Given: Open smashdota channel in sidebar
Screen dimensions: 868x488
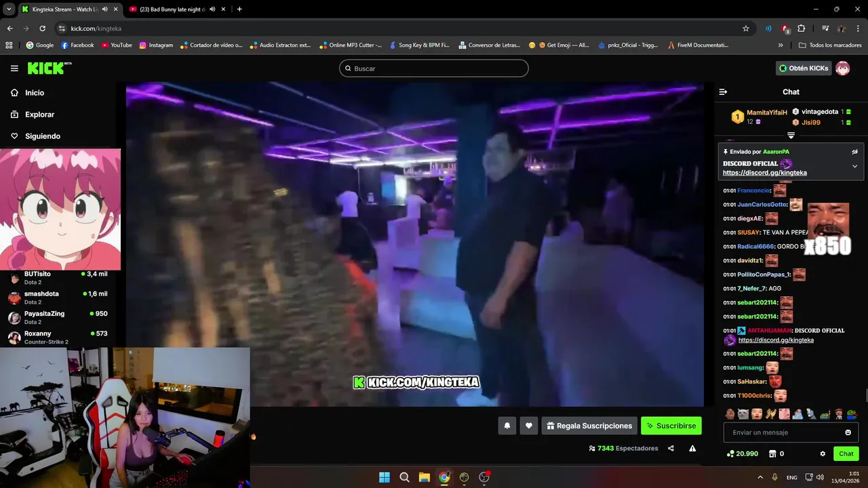Looking at the screenshot, I should pyautogui.click(x=58, y=298).
